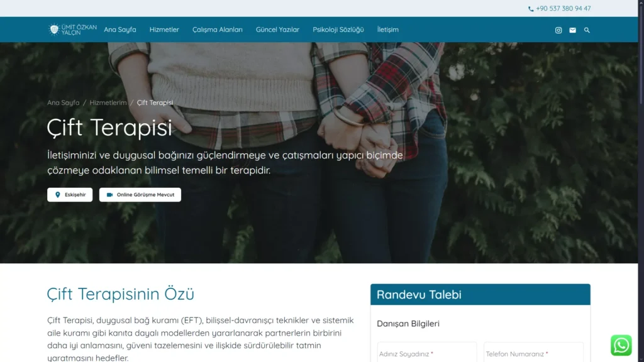Click the WhatsApp chat icon

(x=621, y=345)
